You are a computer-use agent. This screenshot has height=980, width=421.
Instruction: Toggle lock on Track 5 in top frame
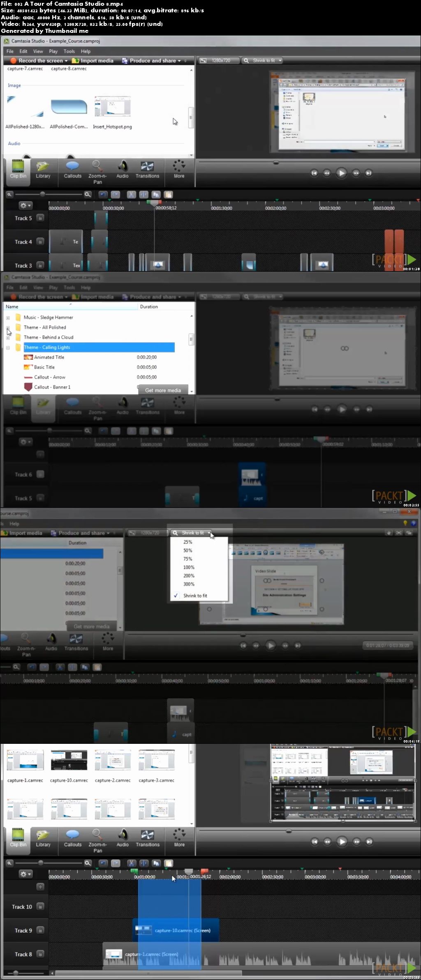40,218
